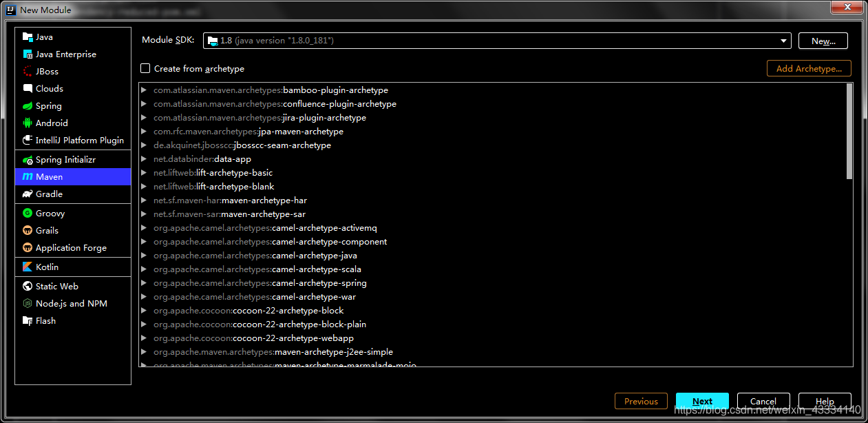Image resolution: width=868 pixels, height=423 pixels.
Task: Enable Create from archetype checkbox
Action: [x=145, y=68]
